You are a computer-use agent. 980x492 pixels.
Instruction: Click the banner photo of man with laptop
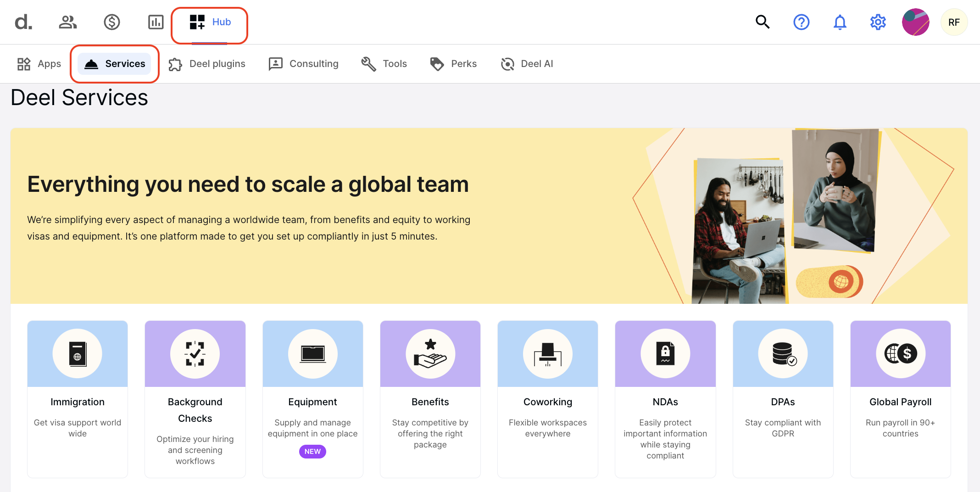(x=739, y=231)
